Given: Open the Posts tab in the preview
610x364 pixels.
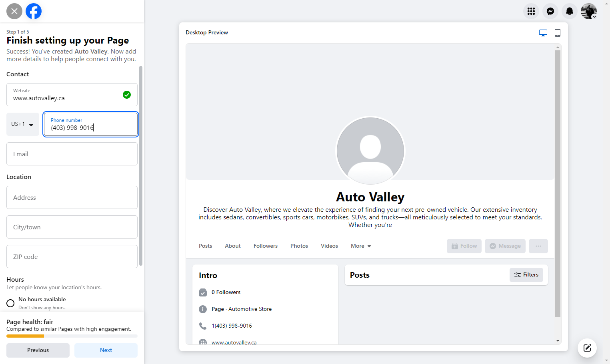Looking at the screenshot, I should coord(206,246).
